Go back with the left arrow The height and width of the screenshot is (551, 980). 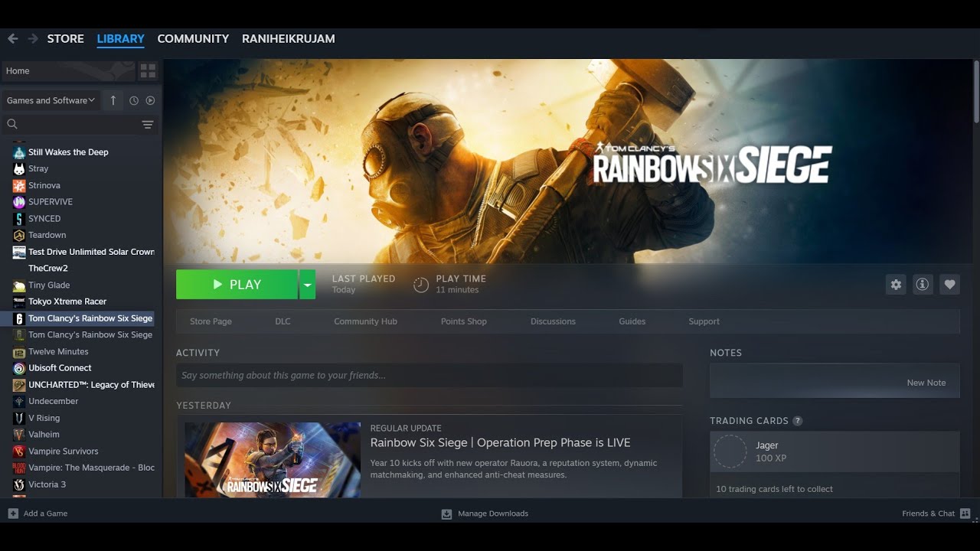[12, 38]
